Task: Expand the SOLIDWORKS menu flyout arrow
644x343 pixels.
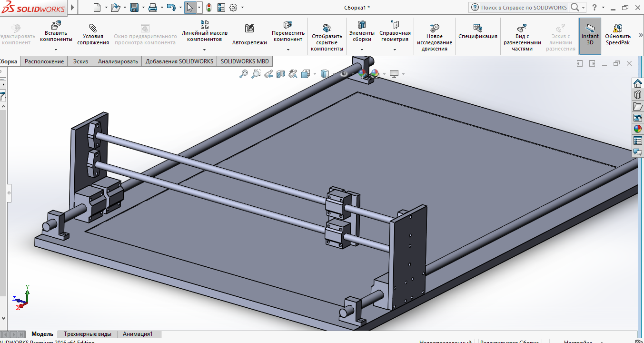Action: (x=72, y=7)
